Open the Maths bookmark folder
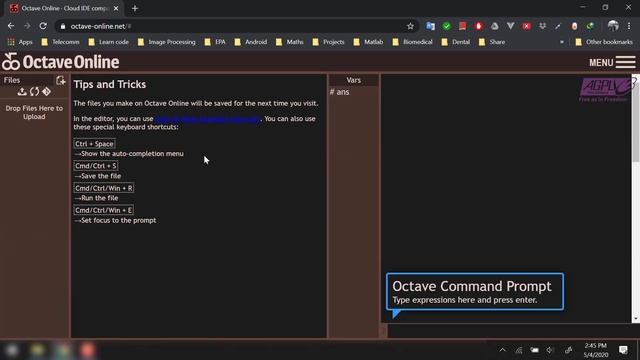This screenshot has width=640, height=360. [x=290, y=42]
